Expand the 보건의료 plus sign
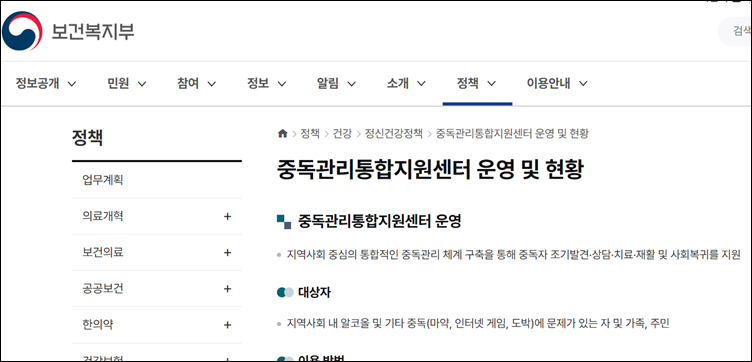The height and width of the screenshot is (362, 752). (x=227, y=253)
